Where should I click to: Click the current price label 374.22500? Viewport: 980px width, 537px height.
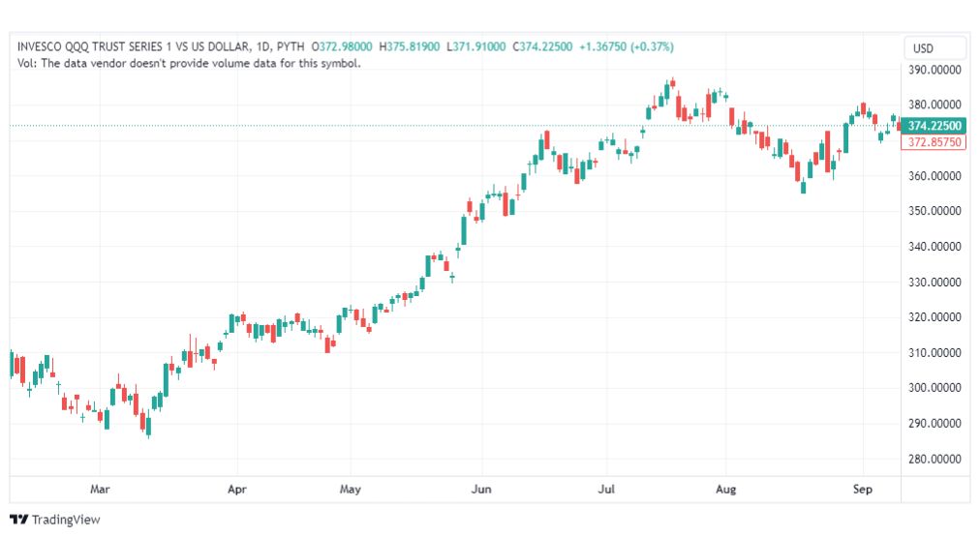(934, 126)
